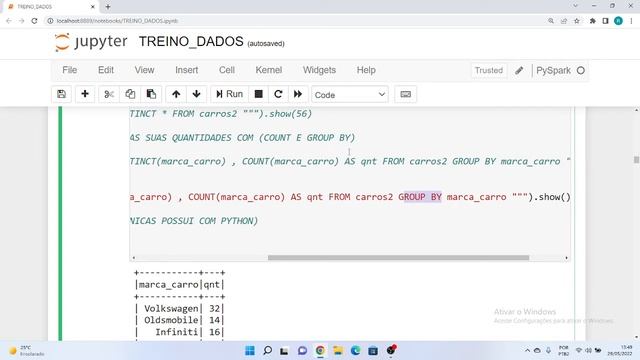Click the Oldsmobile row in the output
Screen dimensions: 640x360
pos(180,320)
